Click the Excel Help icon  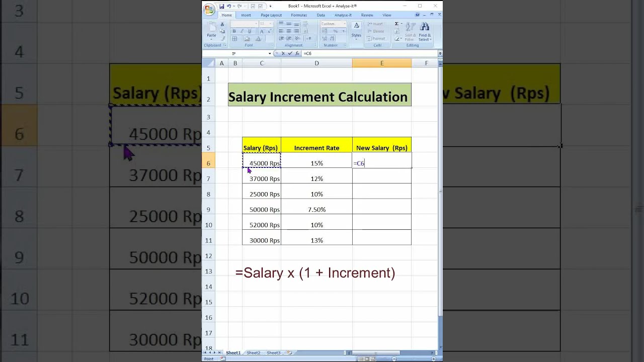[417, 15]
